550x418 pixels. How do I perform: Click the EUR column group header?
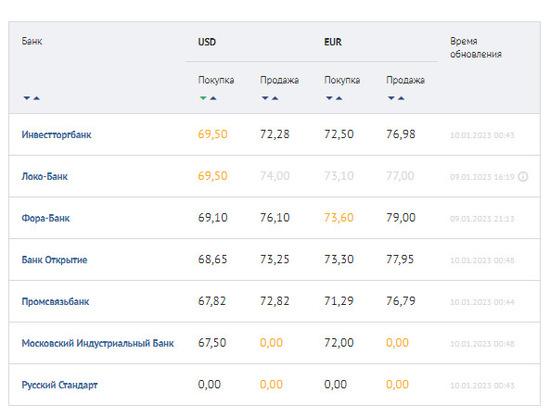333,42
